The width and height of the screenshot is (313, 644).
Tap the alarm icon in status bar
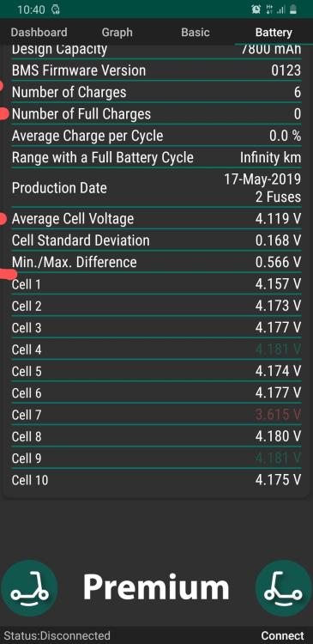256,9
